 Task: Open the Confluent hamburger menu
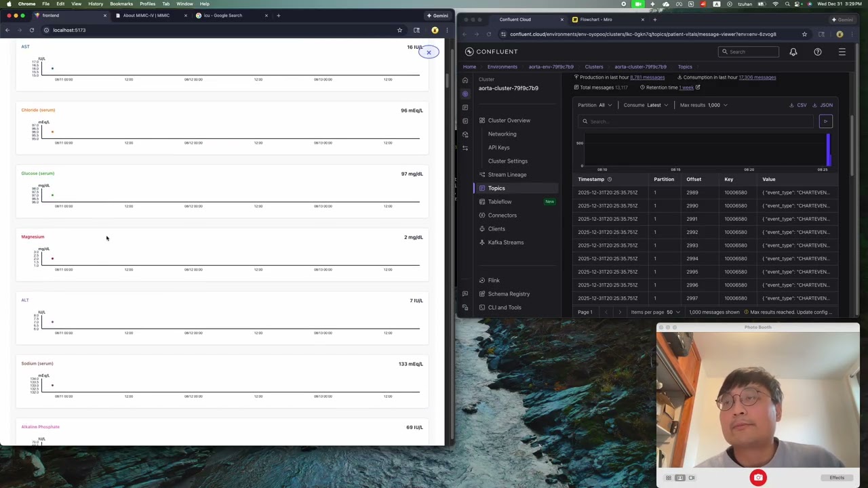pyautogui.click(x=842, y=52)
